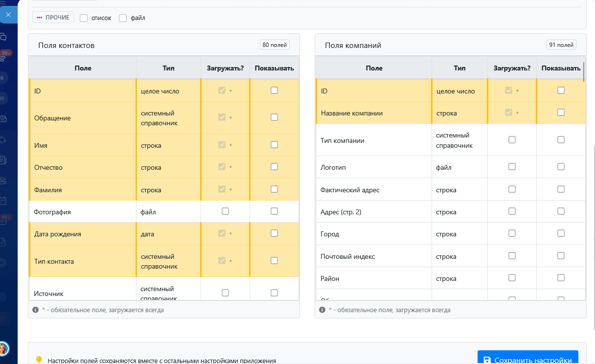Check 'Показывать' for the Логотип field
The width and height of the screenshot is (595, 364).
(561, 166)
